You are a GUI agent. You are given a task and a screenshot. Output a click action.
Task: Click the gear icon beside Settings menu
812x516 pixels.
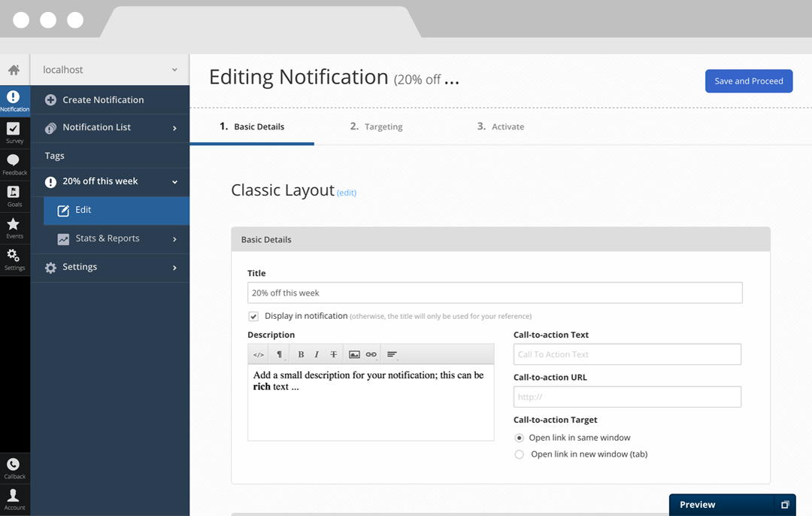[50, 267]
